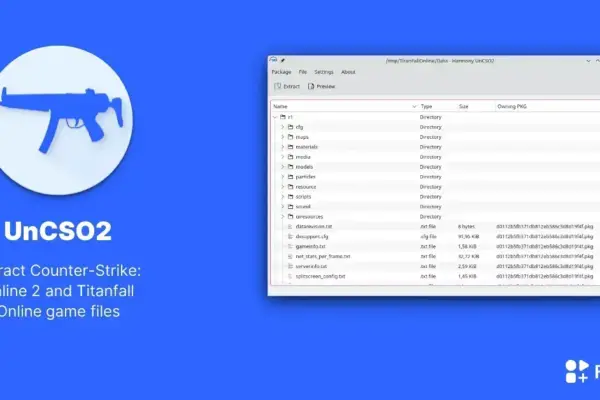Image resolution: width=600 pixels, height=400 pixels.
Task: Click the pin icon in the title bar
Action: [283, 60]
